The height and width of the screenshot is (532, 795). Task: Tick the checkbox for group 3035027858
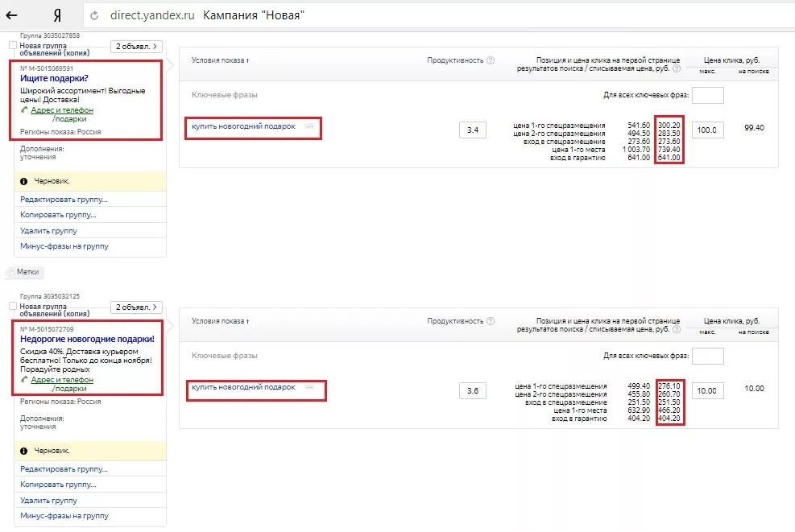point(13,46)
